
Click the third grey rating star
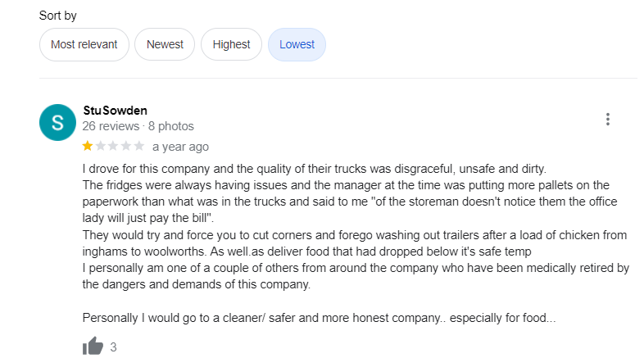coord(114,147)
